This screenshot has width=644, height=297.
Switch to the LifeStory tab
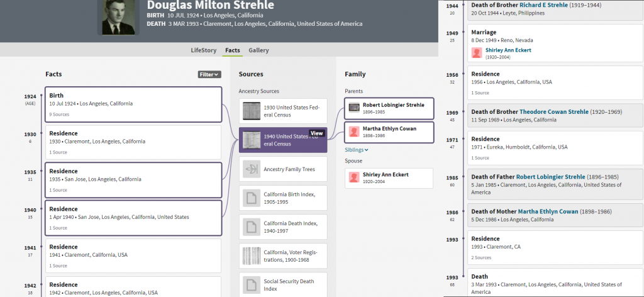(204, 50)
